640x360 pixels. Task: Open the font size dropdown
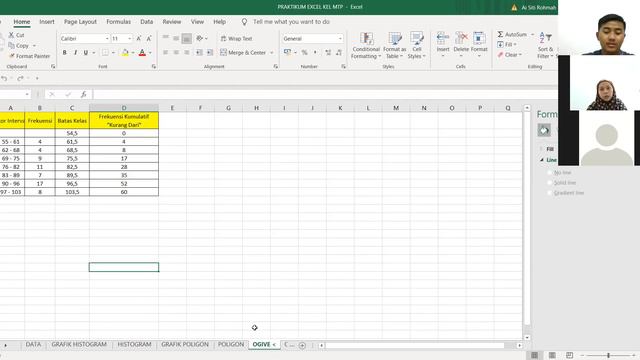coord(129,39)
